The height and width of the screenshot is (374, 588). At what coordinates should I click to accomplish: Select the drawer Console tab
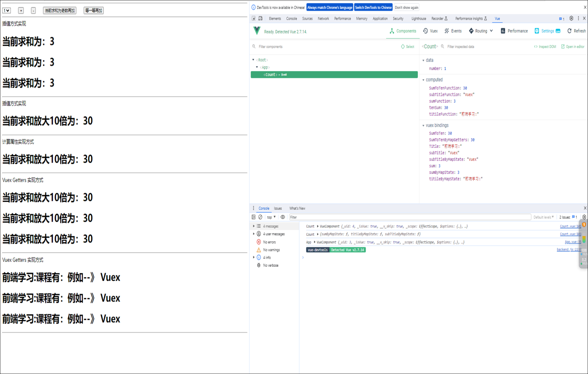(x=264, y=208)
